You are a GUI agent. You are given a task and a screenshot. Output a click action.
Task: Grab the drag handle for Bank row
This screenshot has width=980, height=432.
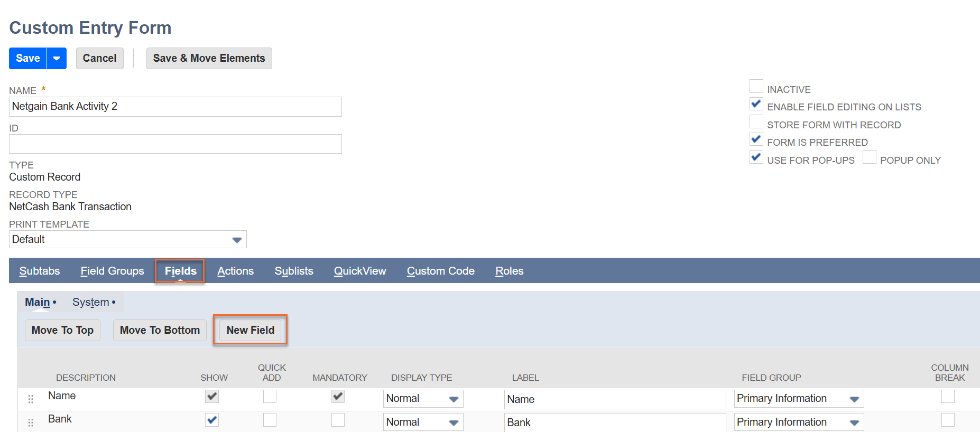[x=31, y=422]
